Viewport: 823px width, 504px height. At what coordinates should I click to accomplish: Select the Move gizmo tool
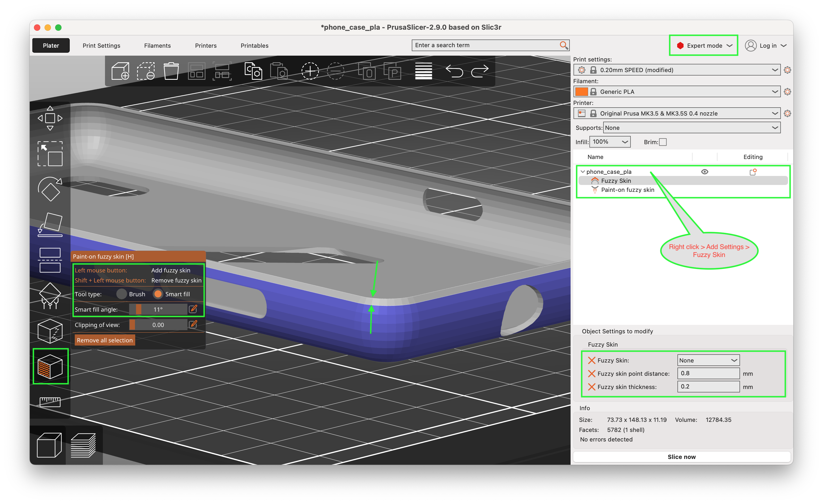[50, 118]
